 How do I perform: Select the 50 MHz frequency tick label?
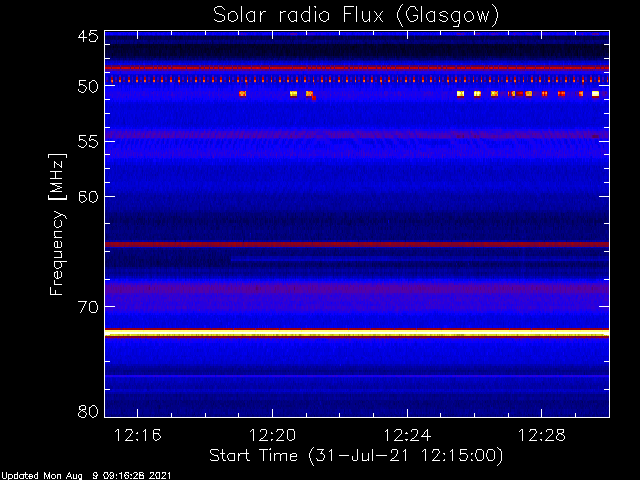(87, 87)
